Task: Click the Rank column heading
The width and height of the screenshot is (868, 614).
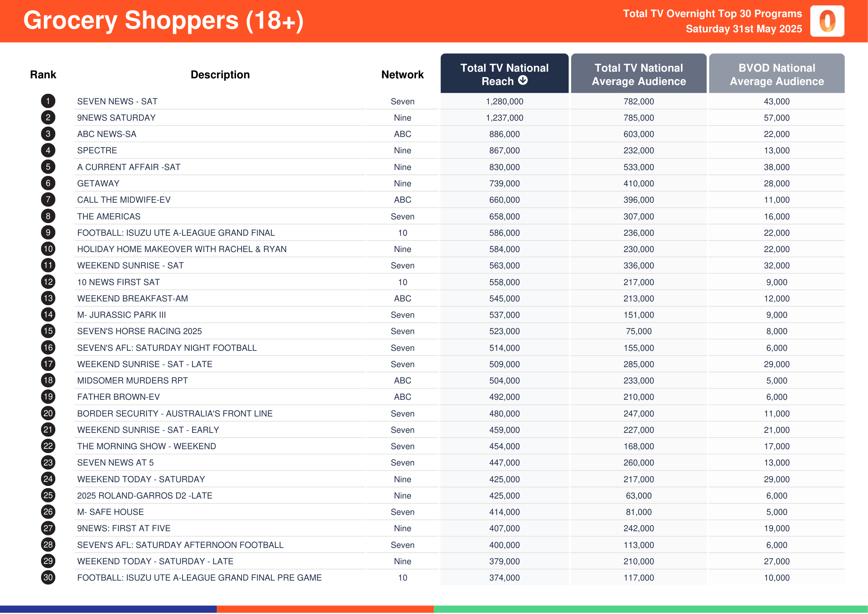Action: [x=43, y=75]
